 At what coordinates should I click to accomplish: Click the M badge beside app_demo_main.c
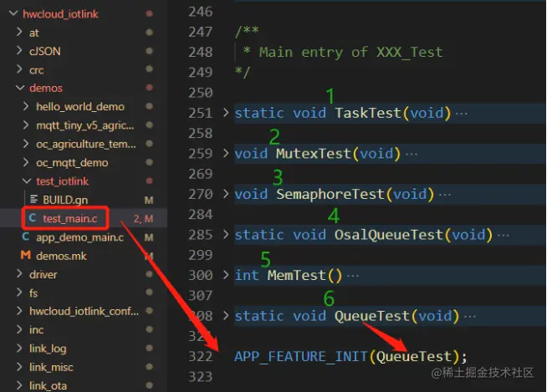[x=149, y=237]
